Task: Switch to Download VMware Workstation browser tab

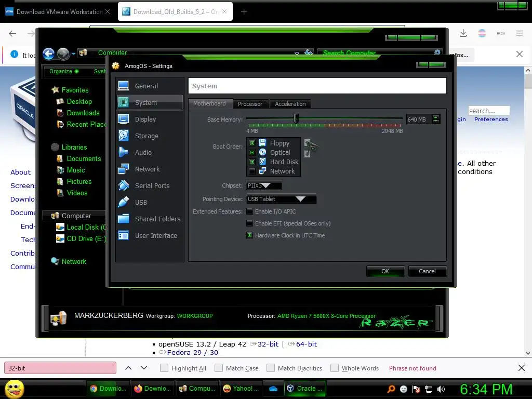Action: 58,11
